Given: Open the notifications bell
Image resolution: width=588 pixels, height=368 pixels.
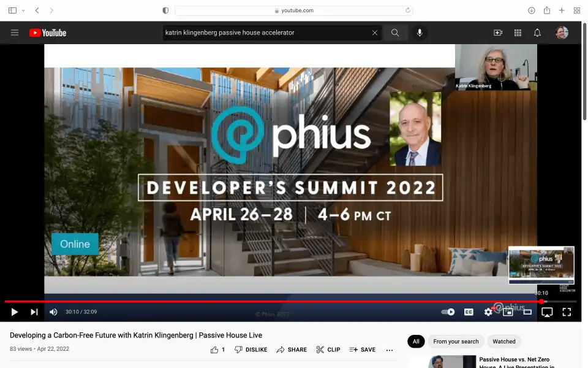Looking at the screenshot, I should (537, 33).
